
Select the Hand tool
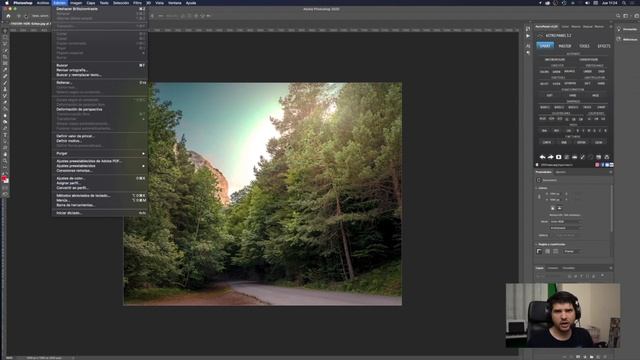coord(5,154)
